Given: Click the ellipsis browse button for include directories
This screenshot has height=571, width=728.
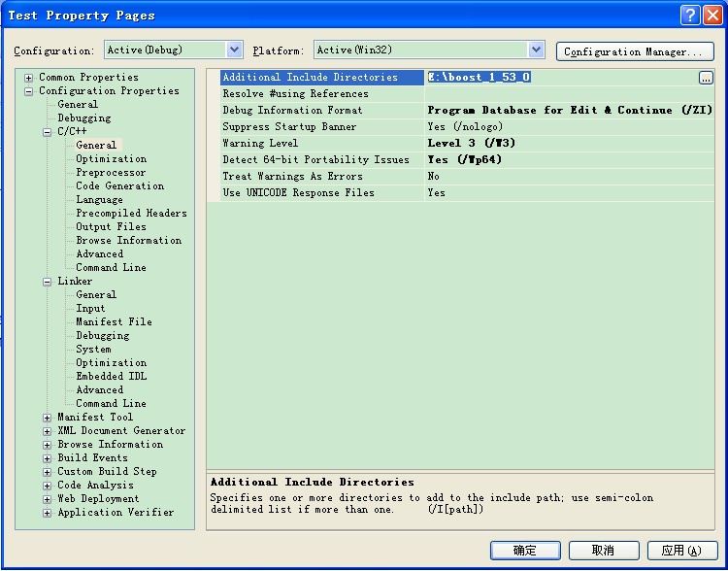Looking at the screenshot, I should tap(706, 78).
